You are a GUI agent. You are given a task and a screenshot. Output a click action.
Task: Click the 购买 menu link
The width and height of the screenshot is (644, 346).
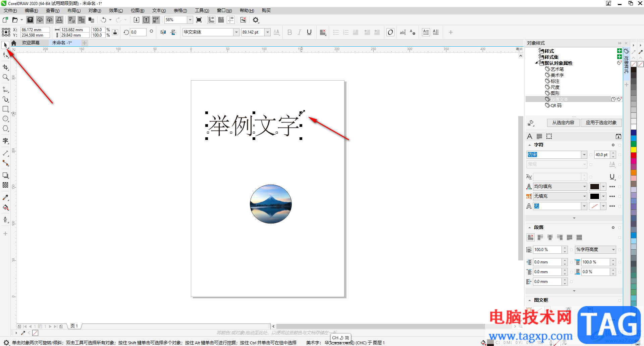tap(266, 10)
